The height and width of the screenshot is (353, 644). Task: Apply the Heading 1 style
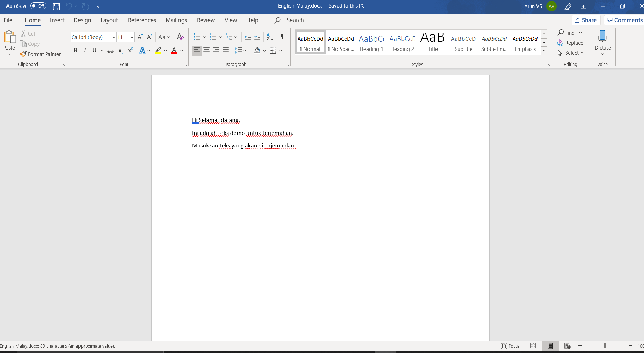pyautogui.click(x=371, y=42)
